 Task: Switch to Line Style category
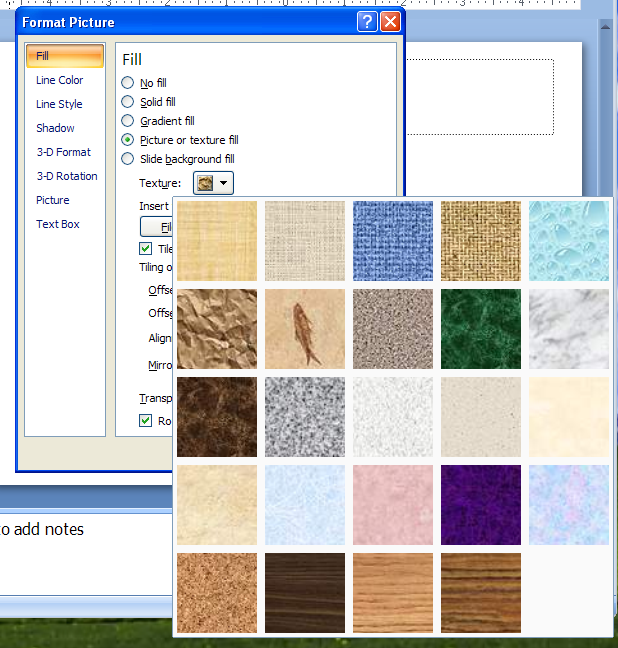59,104
